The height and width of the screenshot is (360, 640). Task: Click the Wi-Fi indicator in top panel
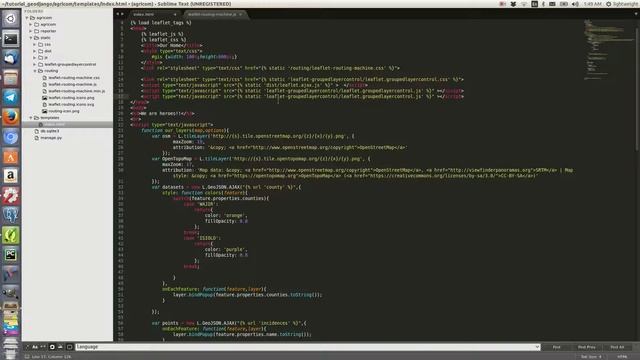[x=524, y=4]
